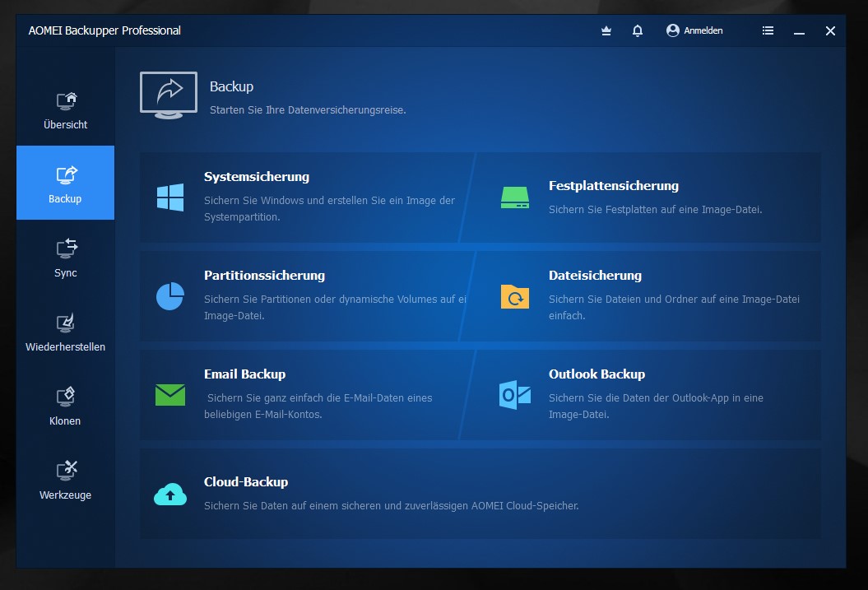
Task: Open the list menu icon in title bar
Action: [x=768, y=31]
